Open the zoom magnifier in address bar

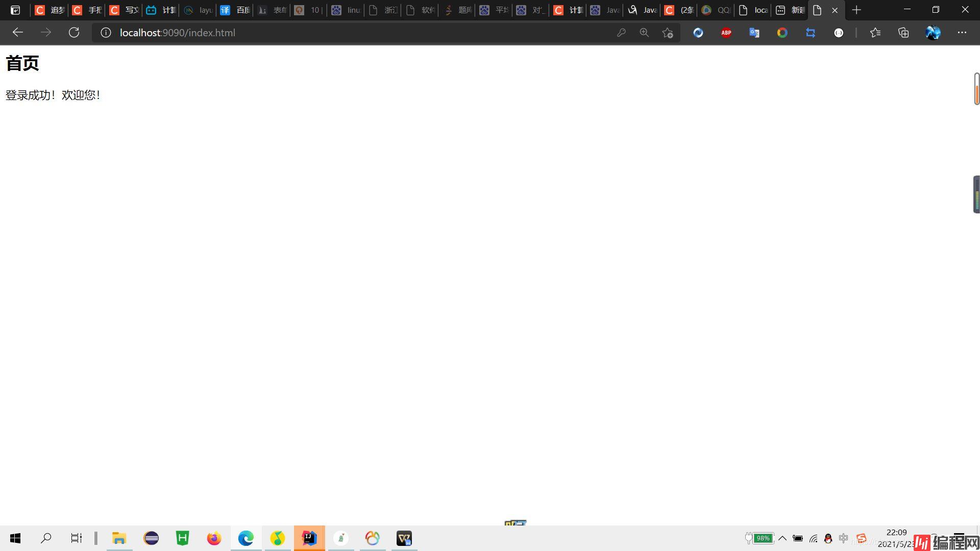pyautogui.click(x=644, y=33)
